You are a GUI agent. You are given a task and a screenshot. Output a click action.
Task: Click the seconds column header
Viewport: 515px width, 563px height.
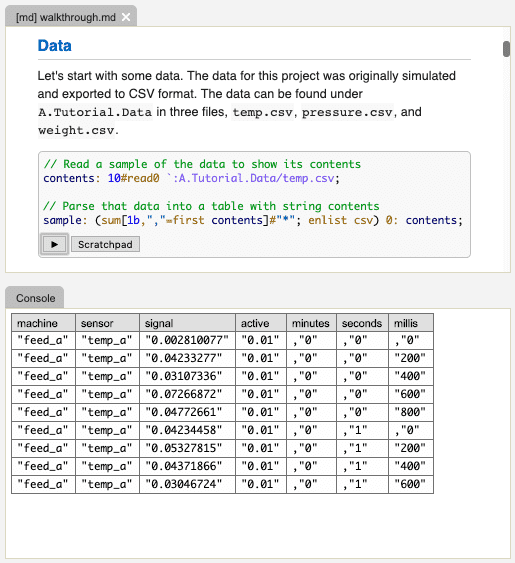click(x=362, y=323)
